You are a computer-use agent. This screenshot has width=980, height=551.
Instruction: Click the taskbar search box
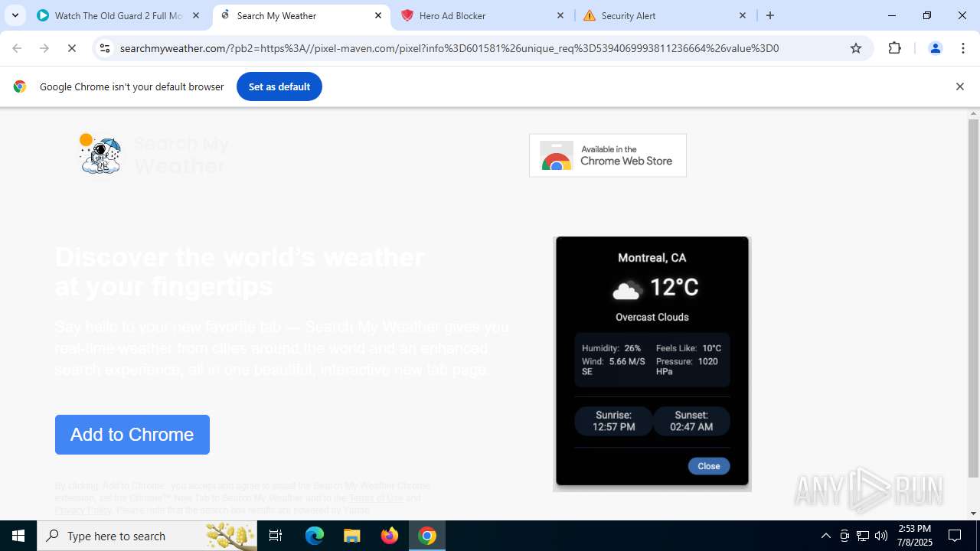pos(147,536)
